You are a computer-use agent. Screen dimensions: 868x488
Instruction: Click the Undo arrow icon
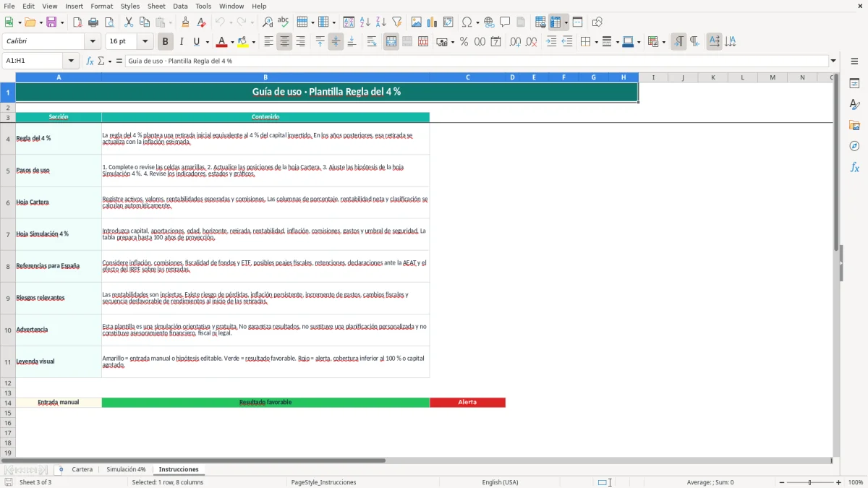pos(219,22)
